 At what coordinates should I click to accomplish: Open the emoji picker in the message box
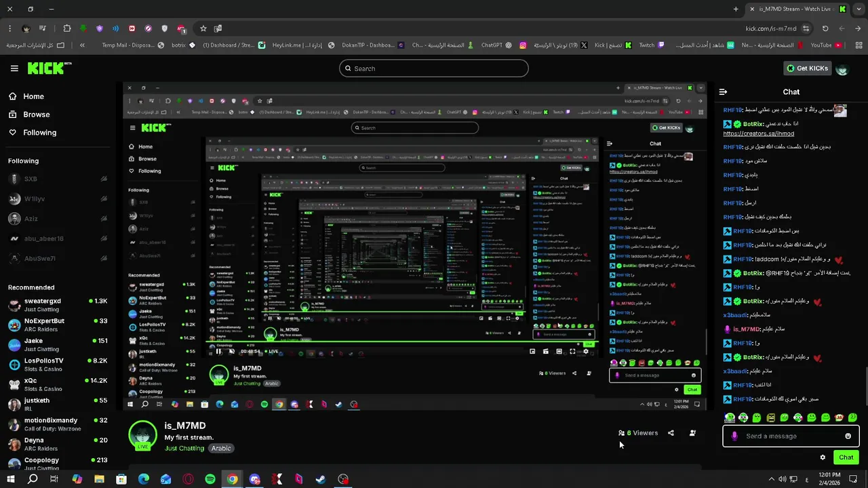pos(848,436)
